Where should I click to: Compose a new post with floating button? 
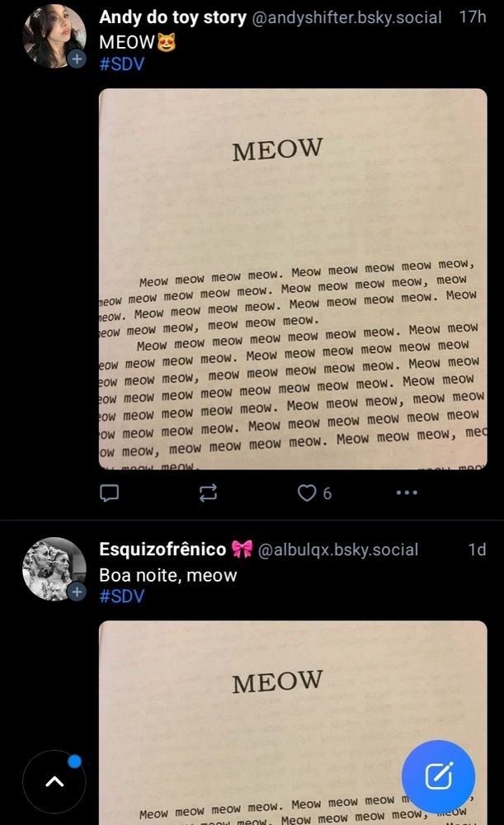[x=438, y=776]
